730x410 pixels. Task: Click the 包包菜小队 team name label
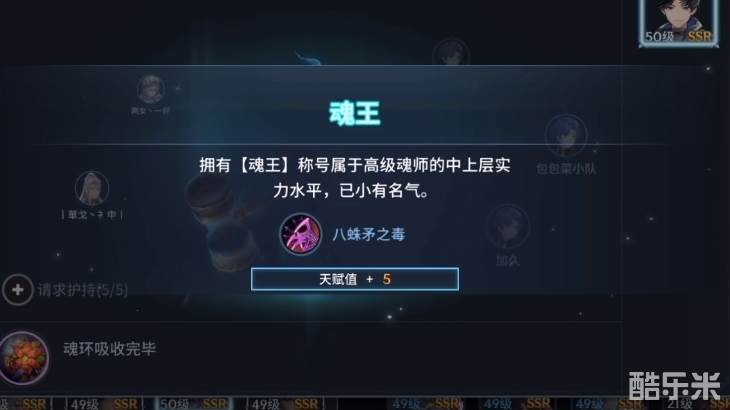(x=566, y=168)
